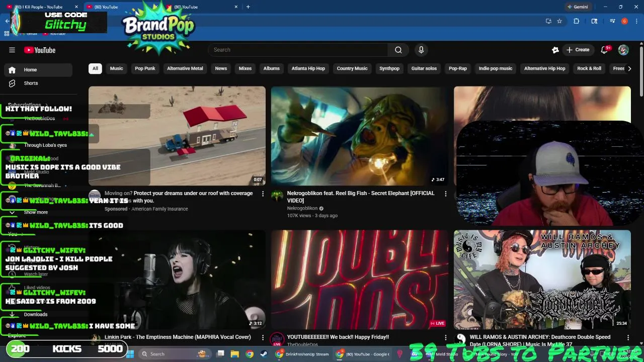The height and width of the screenshot is (362, 644).
Task: Switch to DrinkFreshenUp Stream taskbar window
Action: (x=302, y=354)
